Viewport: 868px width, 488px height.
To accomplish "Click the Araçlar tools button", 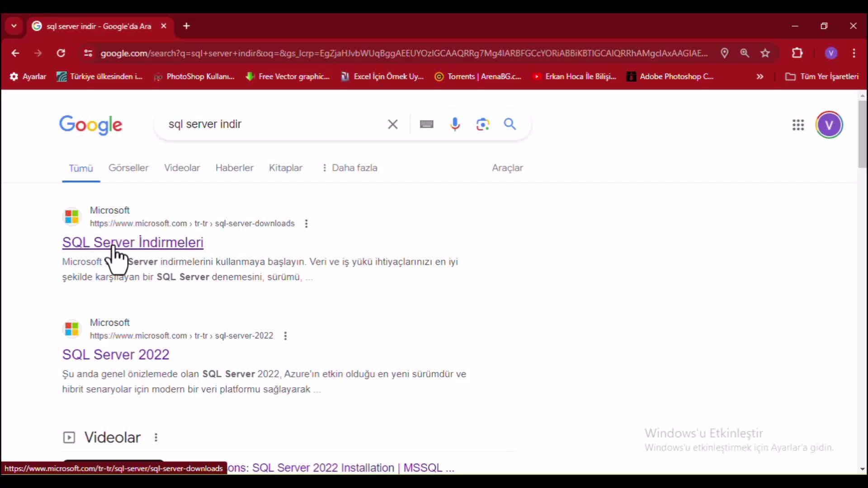I will (507, 168).
